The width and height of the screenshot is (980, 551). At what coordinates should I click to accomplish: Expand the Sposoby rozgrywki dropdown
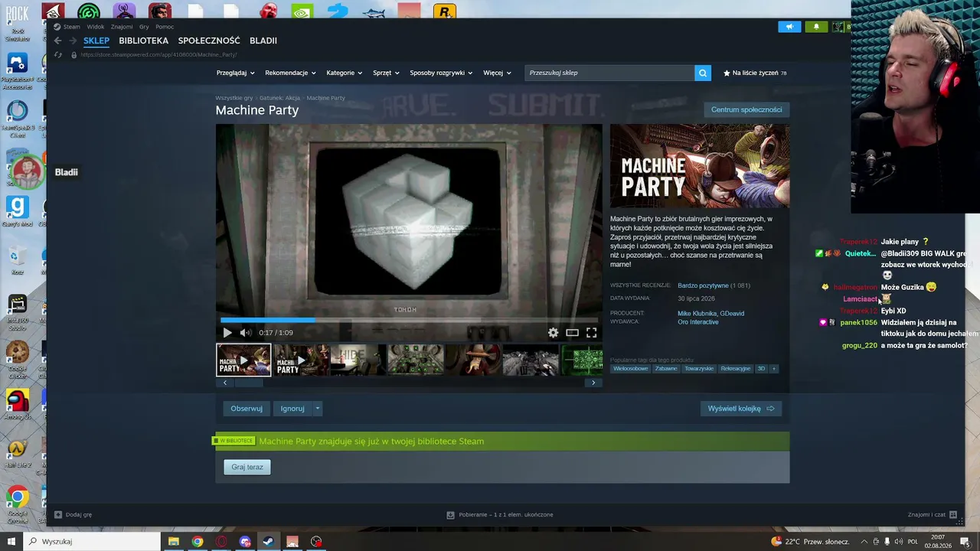[x=441, y=73]
